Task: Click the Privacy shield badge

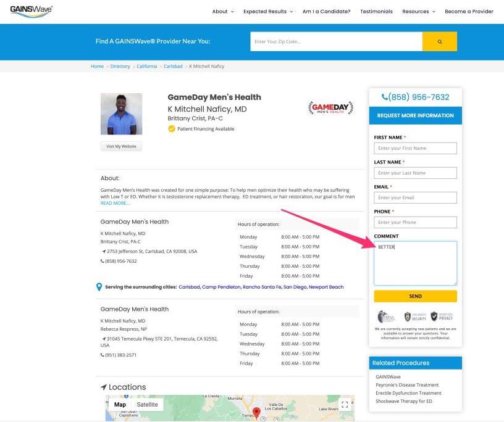Action: pos(442,316)
